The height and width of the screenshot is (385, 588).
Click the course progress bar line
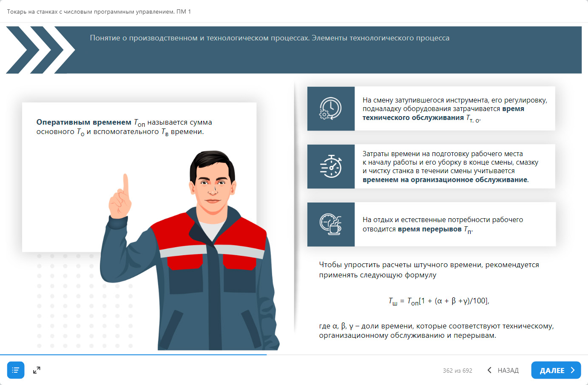point(133,354)
